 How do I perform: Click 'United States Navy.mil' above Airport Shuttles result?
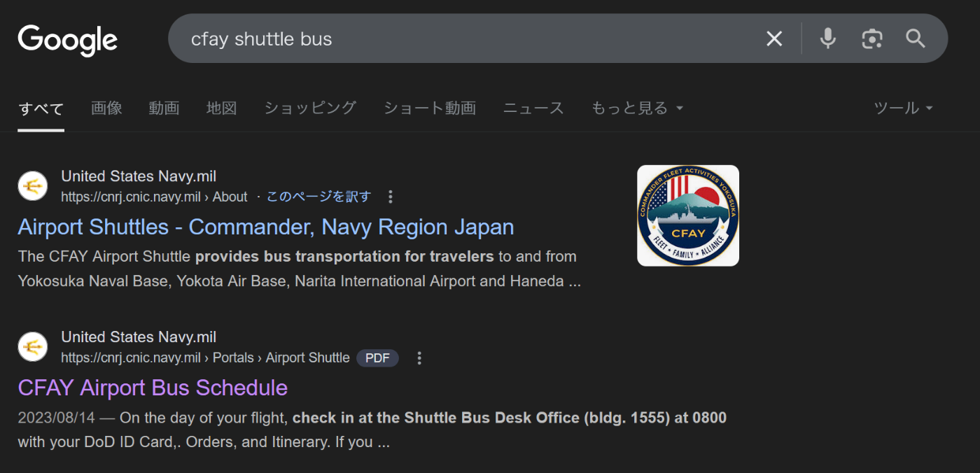click(x=139, y=176)
